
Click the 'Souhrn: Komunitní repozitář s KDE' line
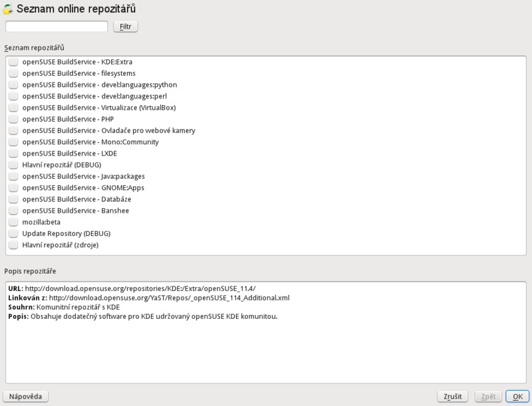coord(64,308)
